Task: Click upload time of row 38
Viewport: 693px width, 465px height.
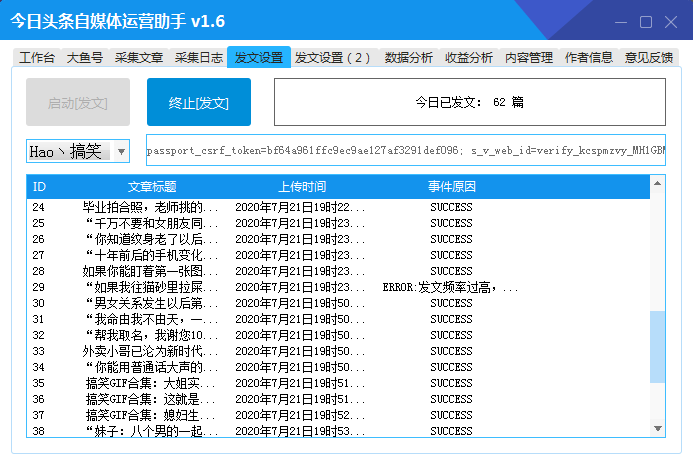Action: (300, 431)
